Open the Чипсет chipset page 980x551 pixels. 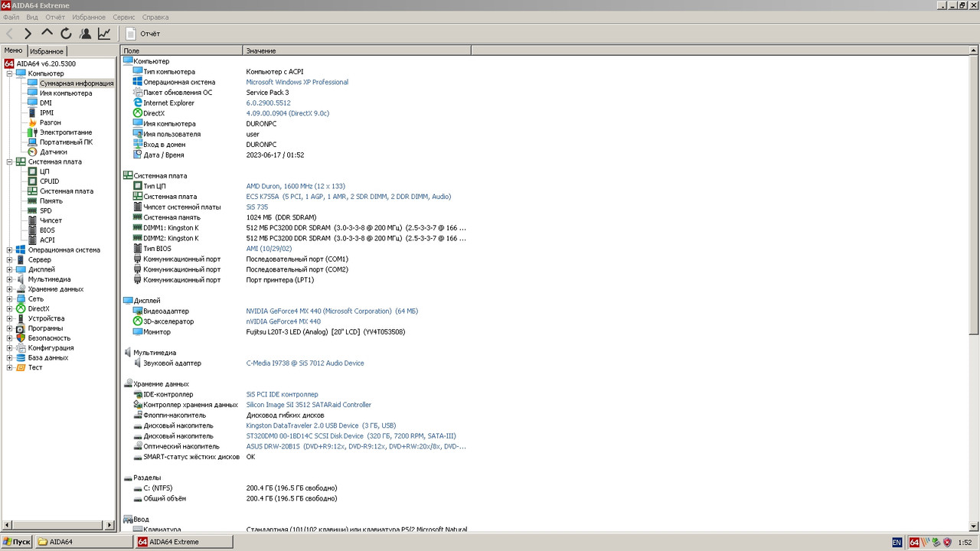point(51,220)
